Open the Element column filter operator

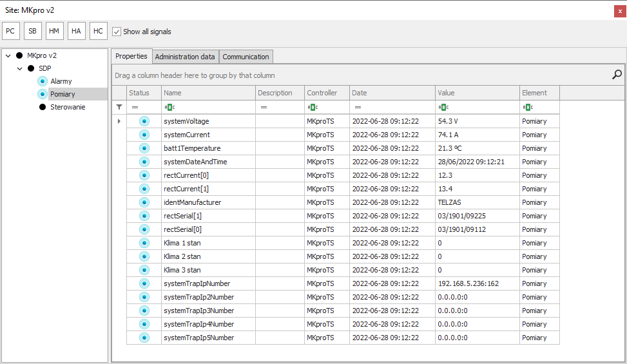[528, 107]
